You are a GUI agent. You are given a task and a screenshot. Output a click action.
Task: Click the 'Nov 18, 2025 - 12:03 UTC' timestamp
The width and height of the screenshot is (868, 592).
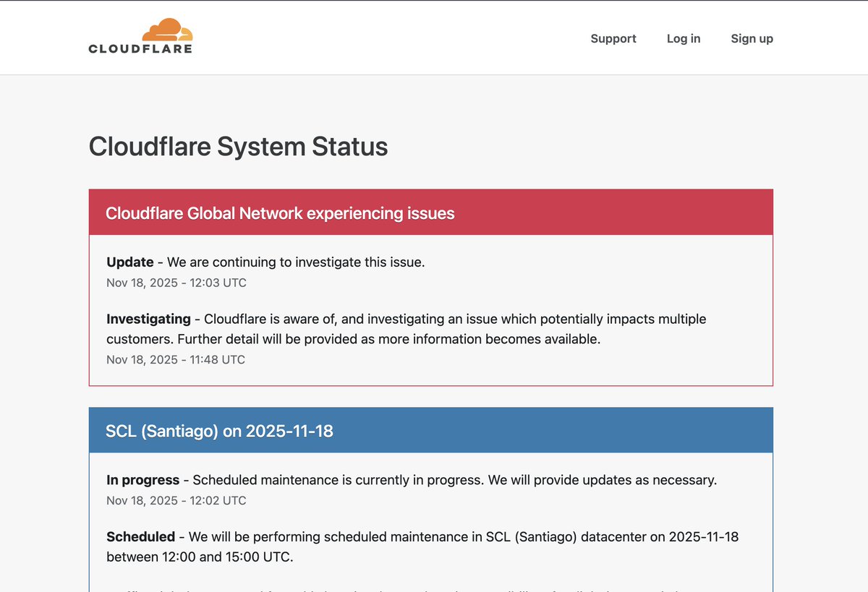click(176, 283)
